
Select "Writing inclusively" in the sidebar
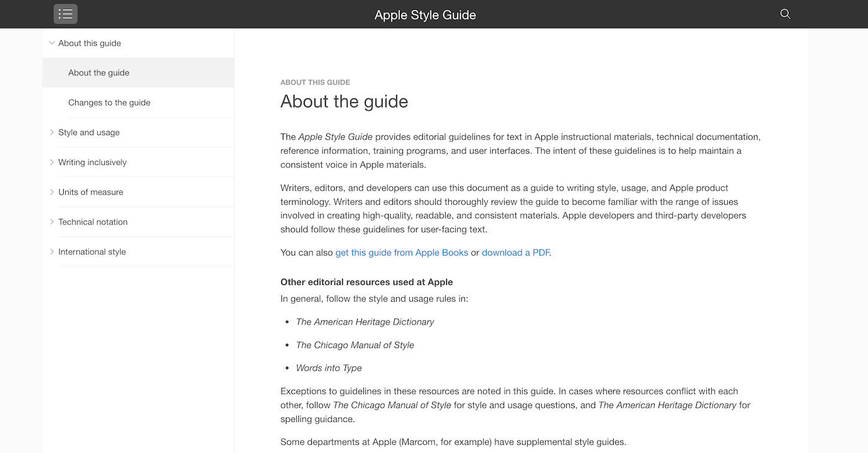click(93, 162)
